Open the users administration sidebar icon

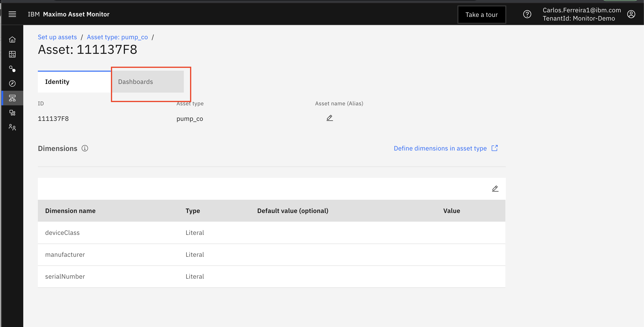coord(12,127)
